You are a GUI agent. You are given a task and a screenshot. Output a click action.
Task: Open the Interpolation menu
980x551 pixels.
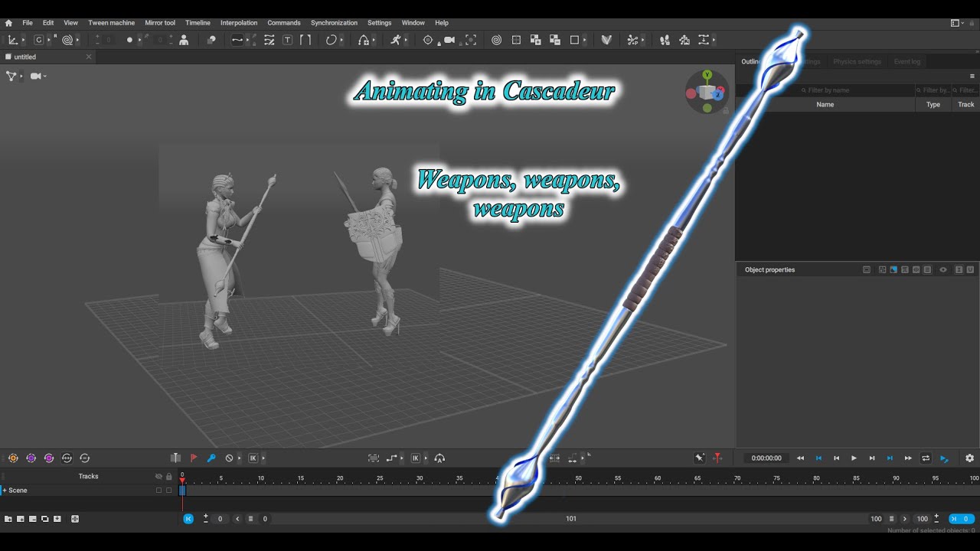tap(239, 23)
